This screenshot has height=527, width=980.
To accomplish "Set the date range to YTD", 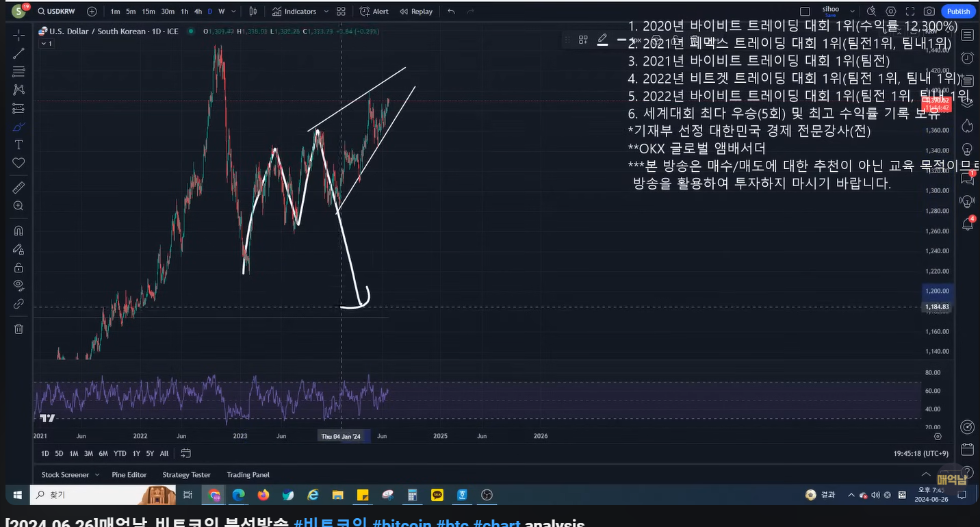I will click(x=120, y=453).
